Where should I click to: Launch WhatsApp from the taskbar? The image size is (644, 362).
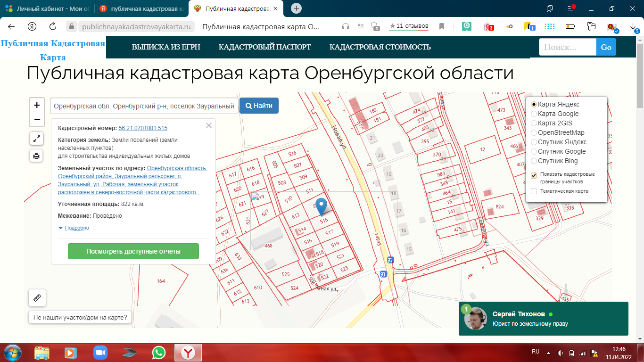[159, 352]
